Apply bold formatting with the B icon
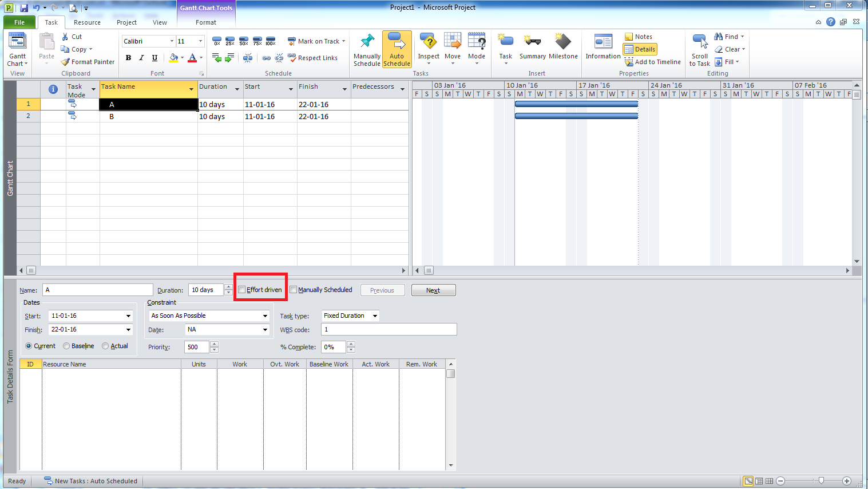This screenshot has height=489, width=868. point(128,58)
